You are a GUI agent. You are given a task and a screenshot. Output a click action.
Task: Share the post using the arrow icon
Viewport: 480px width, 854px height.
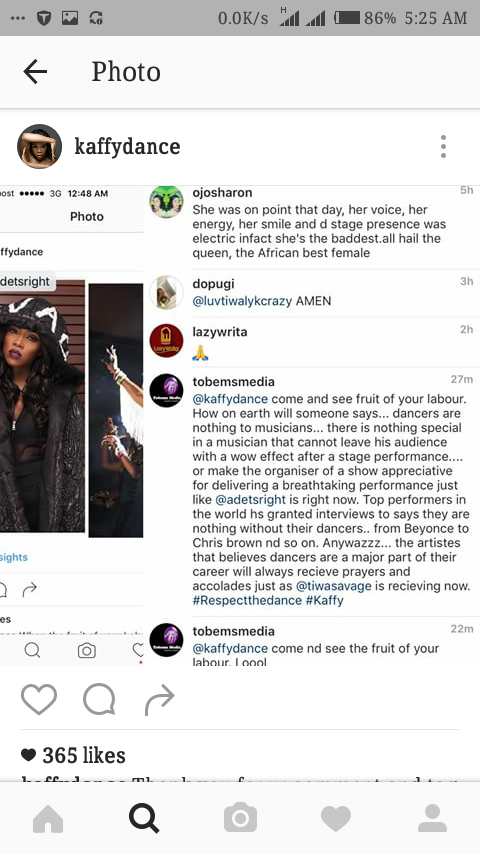(160, 700)
